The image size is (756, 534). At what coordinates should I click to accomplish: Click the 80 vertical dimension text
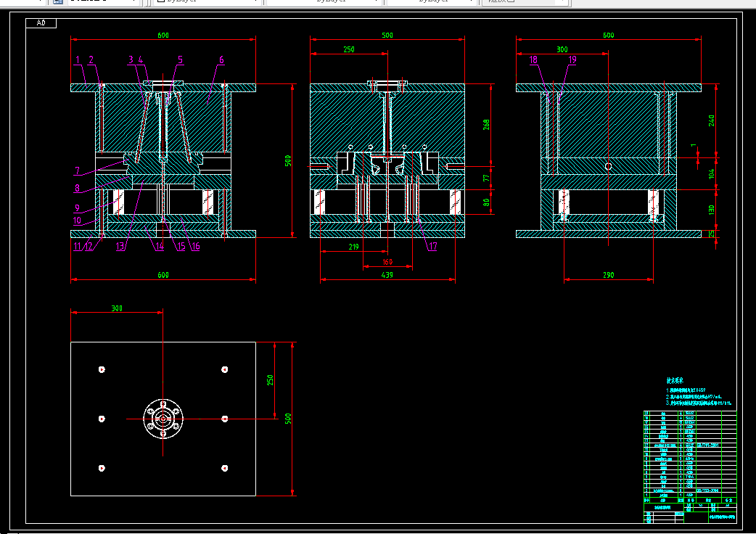pyautogui.click(x=486, y=202)
